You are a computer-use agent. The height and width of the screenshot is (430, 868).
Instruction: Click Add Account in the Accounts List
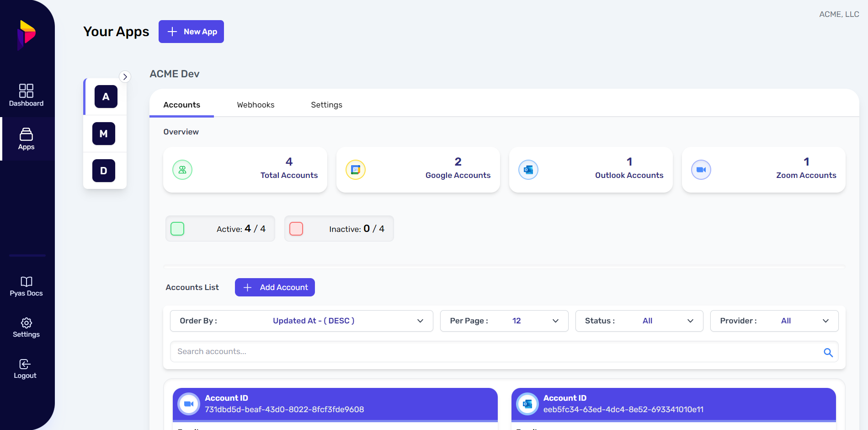[x=274, y=287]
